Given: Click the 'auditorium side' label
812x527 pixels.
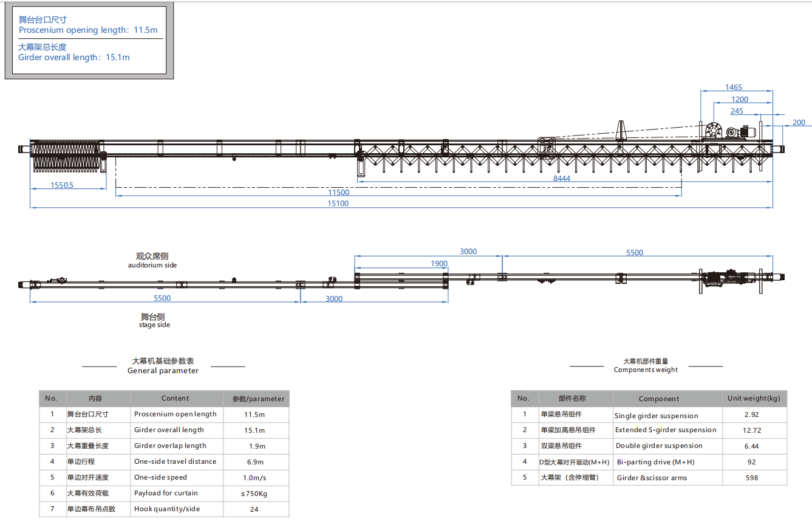Looking at the screenshot, I should [x=152, y=265].
